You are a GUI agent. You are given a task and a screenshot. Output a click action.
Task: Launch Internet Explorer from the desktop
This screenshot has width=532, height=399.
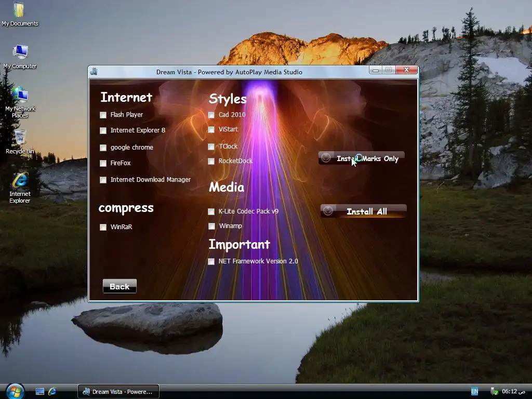(20, 188)
